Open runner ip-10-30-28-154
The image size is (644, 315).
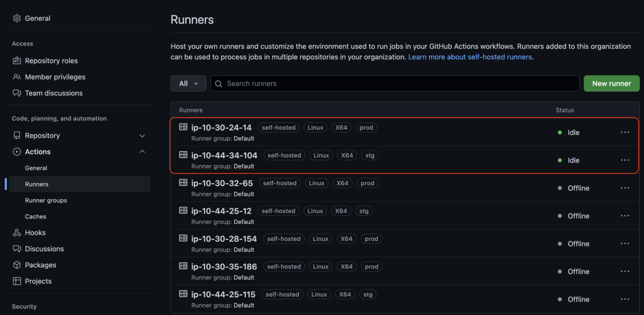click(x=224, y=239)
